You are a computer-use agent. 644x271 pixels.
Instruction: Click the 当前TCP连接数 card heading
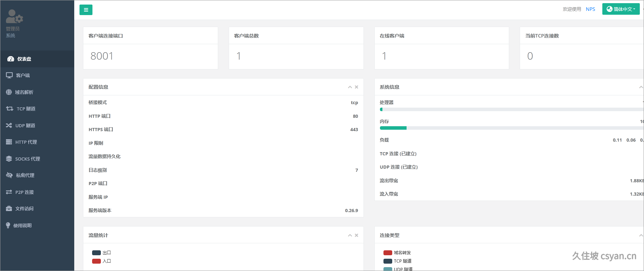542,36
